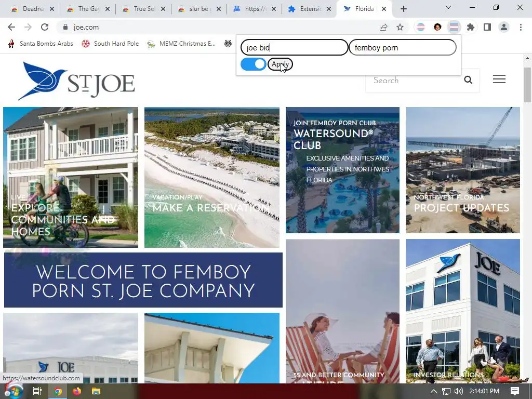Click the first striped flag extension icon
This screenshot has width=532, height=399.
click(x=421, y=27)
